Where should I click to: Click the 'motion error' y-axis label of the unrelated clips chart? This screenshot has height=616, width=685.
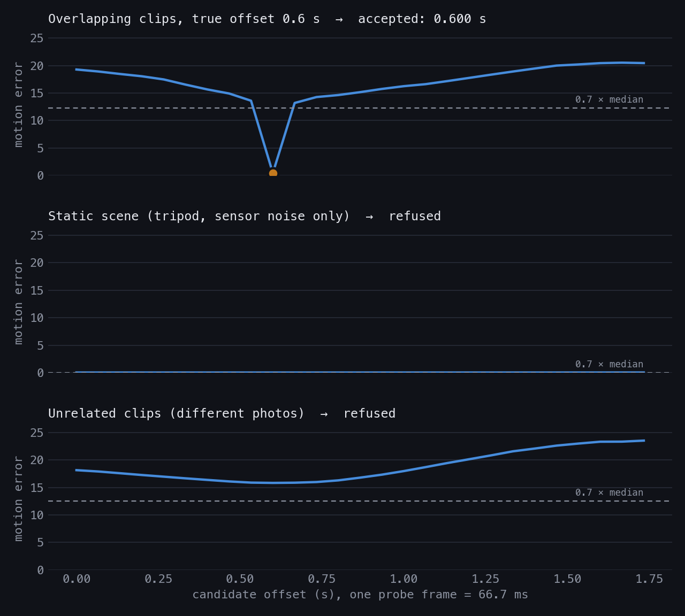tap(19, 499)
